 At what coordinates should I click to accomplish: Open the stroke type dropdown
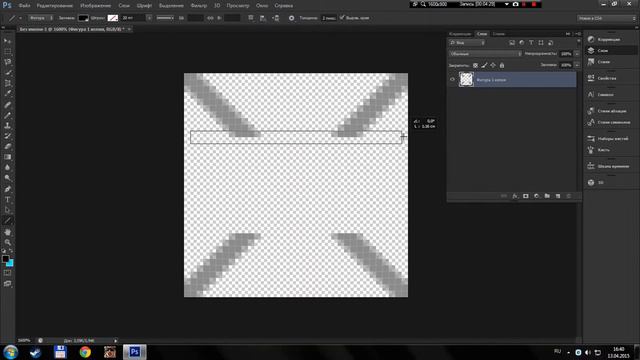click(x=165, y=18)
